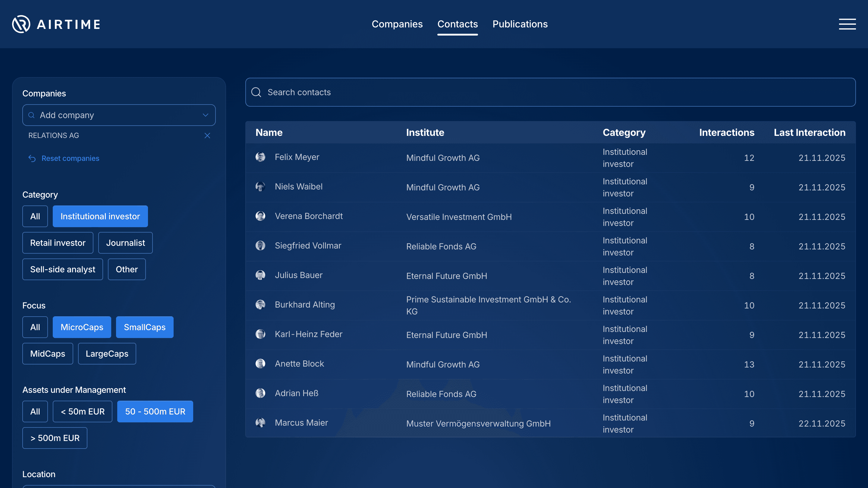The image size is (868, 488).
Task: Click the Airtime logo icon
Action: [20, 24]
